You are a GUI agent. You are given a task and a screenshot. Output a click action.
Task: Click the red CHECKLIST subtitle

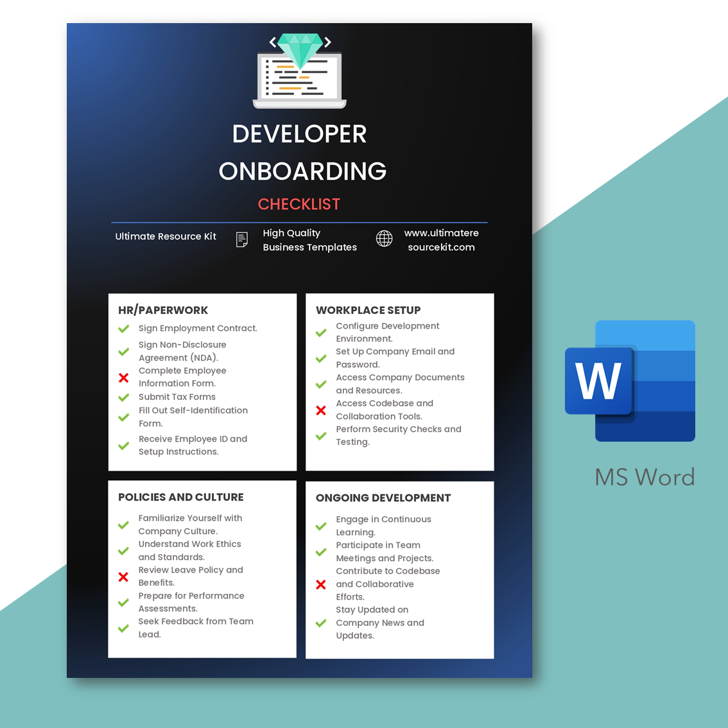pyautogui.click(x=299, y=204)
